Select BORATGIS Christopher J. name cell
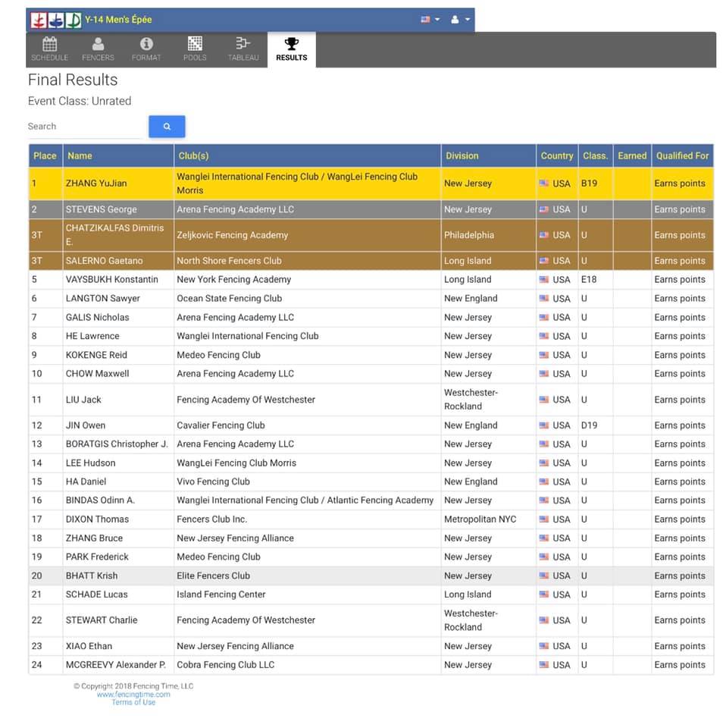726x728 pixels. [x=118, y=444]
